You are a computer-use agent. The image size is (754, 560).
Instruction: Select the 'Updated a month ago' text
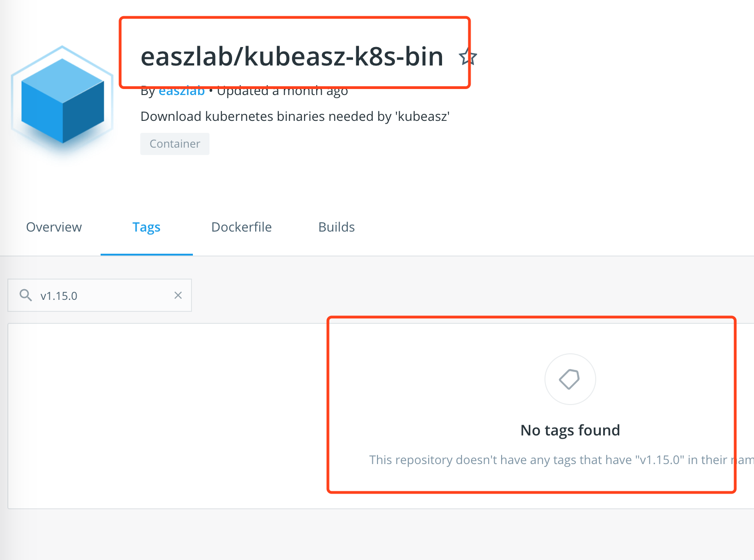(282, 90)
